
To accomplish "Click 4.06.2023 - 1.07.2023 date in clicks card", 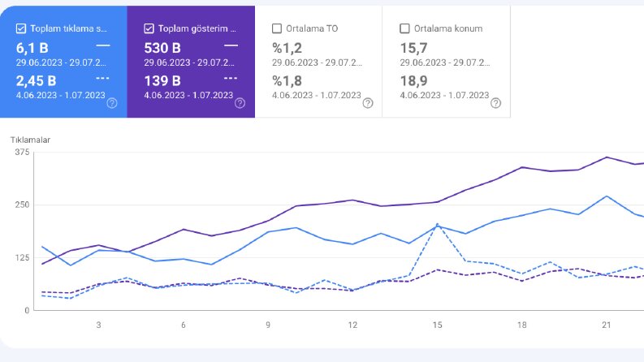I will tap(61, 95).
